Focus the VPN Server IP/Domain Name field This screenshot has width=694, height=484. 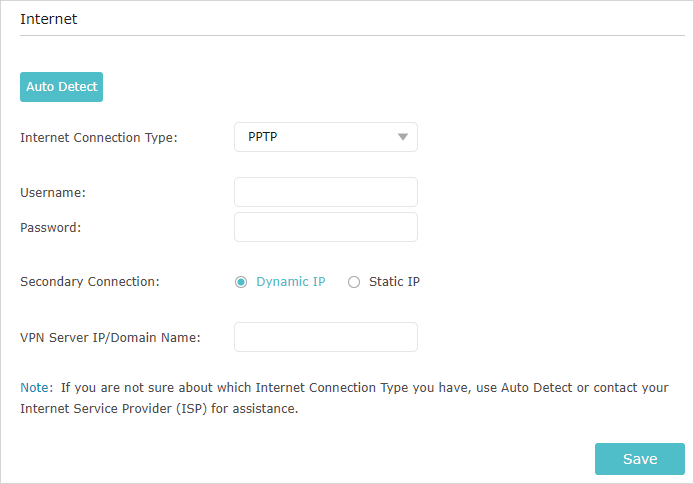tap(326, 337)
